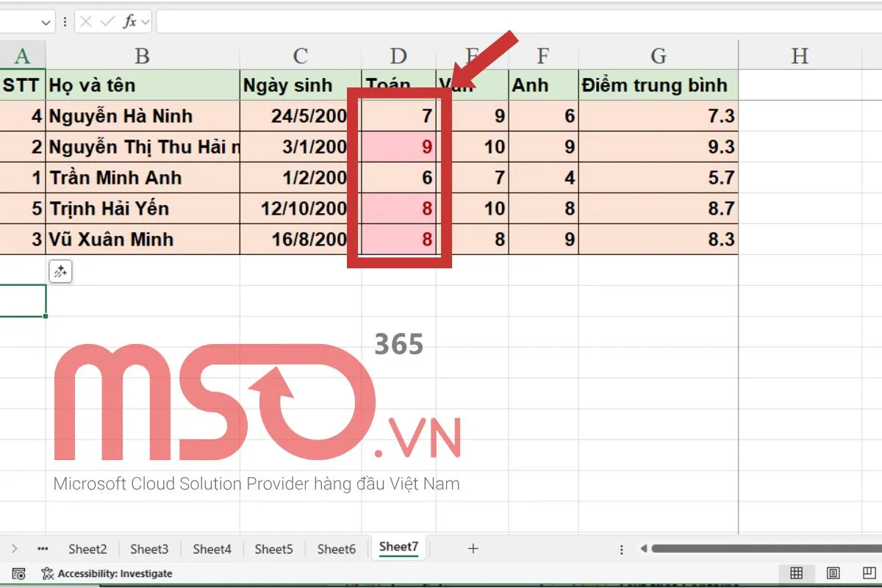The height and width of the screenshot is (588, 882).
Task: Open the Sheet2 tab
Action: 87,549
